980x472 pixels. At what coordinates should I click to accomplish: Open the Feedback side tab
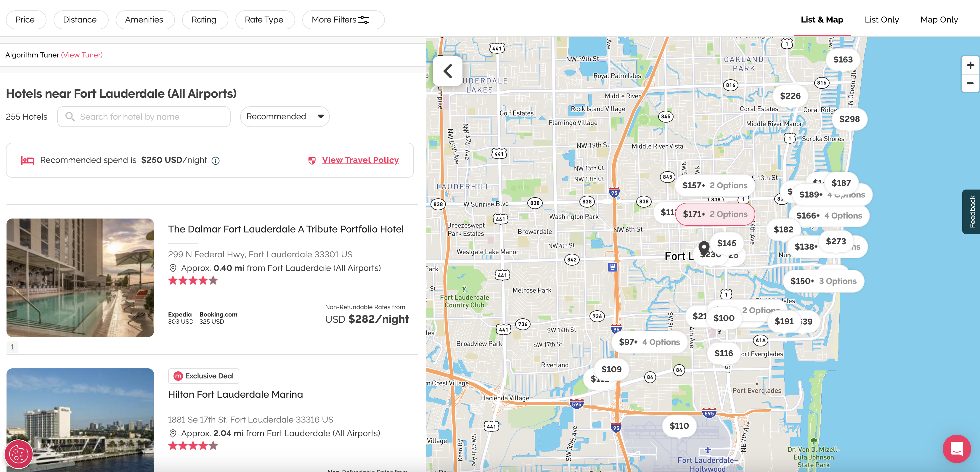point(972,211)
